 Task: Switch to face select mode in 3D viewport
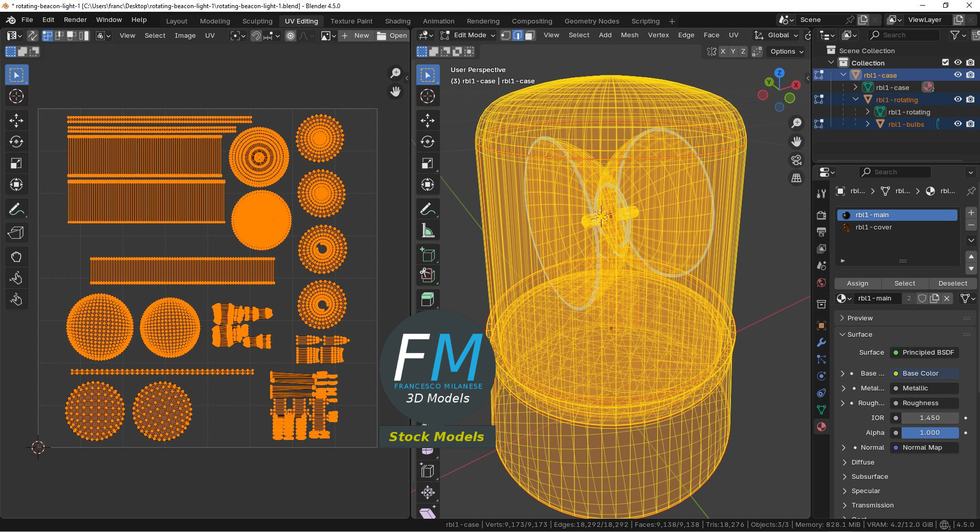530,35
